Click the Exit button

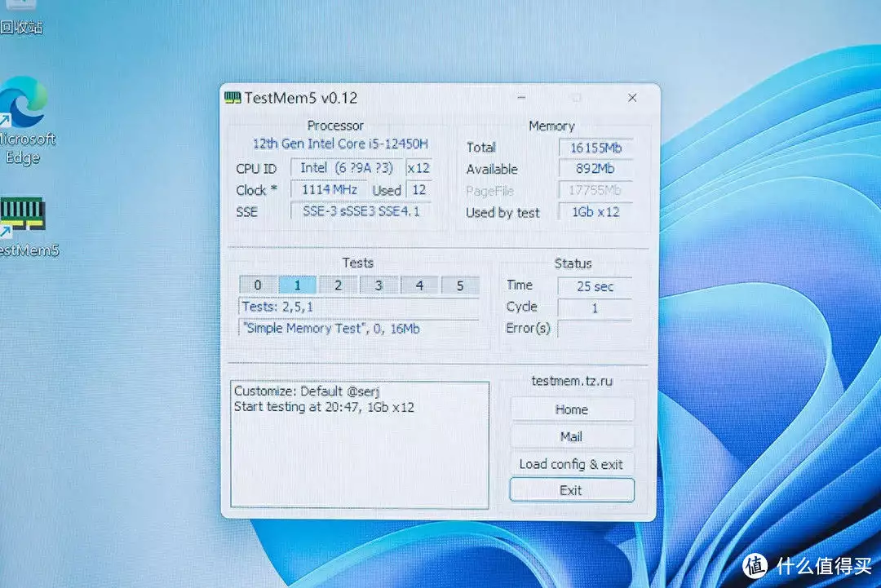click(571, 490)
